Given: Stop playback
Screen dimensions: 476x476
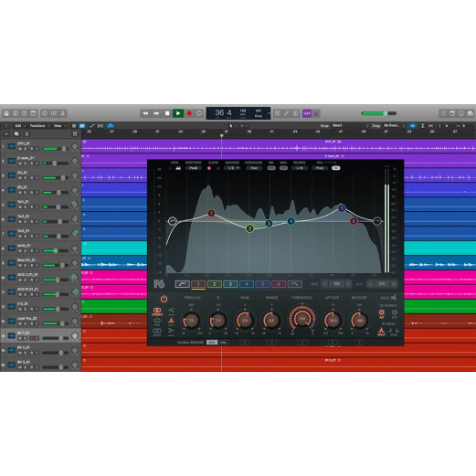Looking at the screenshot, I should (x=167, y=113).
